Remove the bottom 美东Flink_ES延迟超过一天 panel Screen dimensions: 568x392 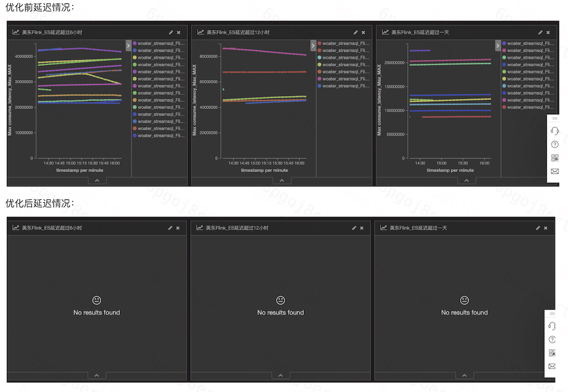pyautogui.click(x=545, y=228)
